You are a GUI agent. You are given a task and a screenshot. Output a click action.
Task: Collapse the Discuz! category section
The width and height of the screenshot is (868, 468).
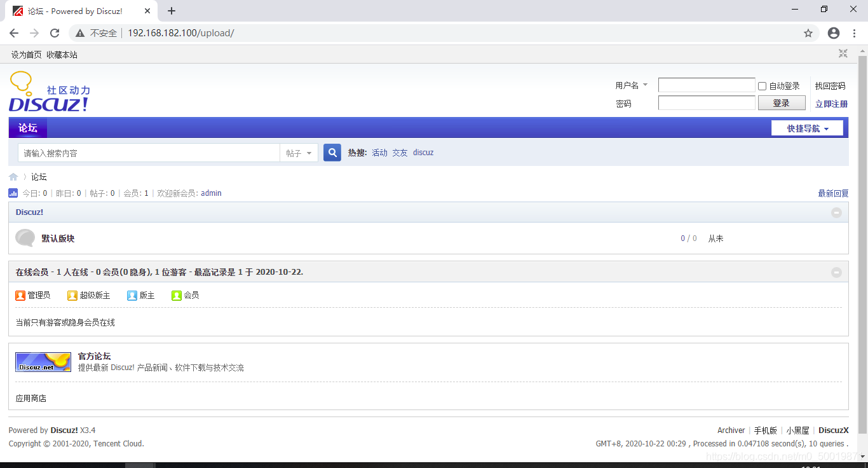coord(836,212)
